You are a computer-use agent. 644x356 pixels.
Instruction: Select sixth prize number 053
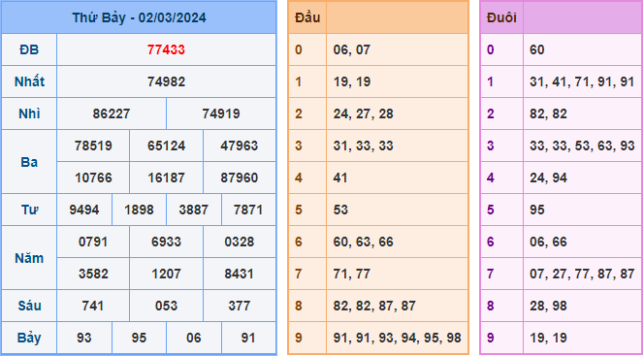[x=166, y=306]
